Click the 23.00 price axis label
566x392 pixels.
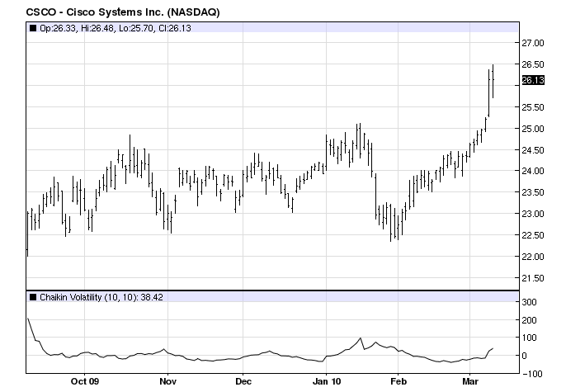[x=533, y=214]
